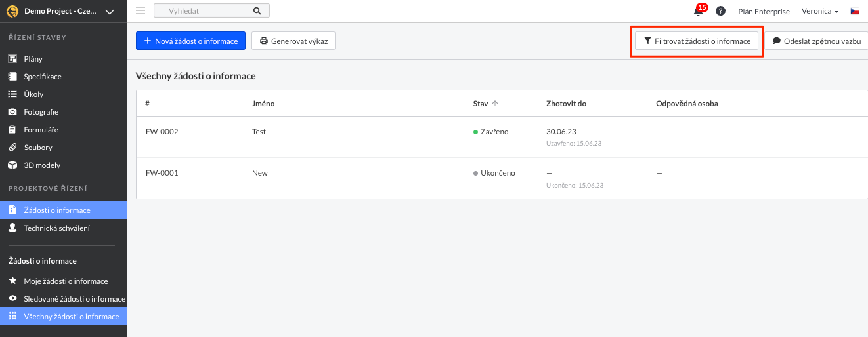Open Technická schválení section
The width and height of the screenshot is (868, 337).
coord(56,228)
